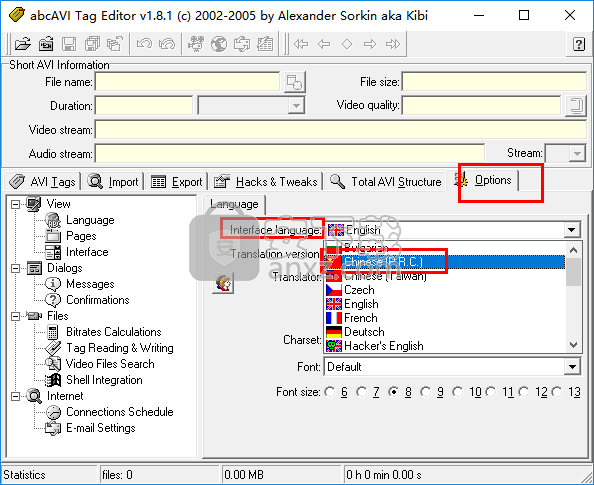Choose French from language list

click(445, 318)
